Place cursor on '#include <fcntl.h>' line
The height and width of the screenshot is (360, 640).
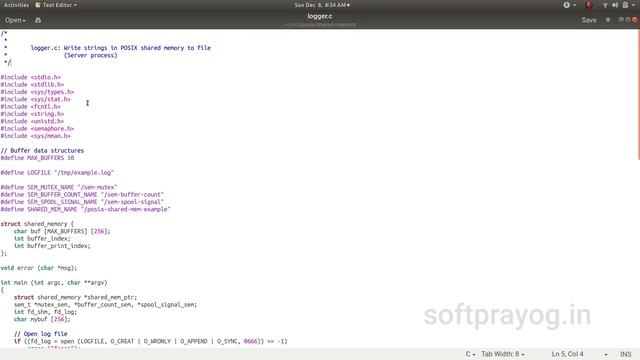(x=31, y=107)
